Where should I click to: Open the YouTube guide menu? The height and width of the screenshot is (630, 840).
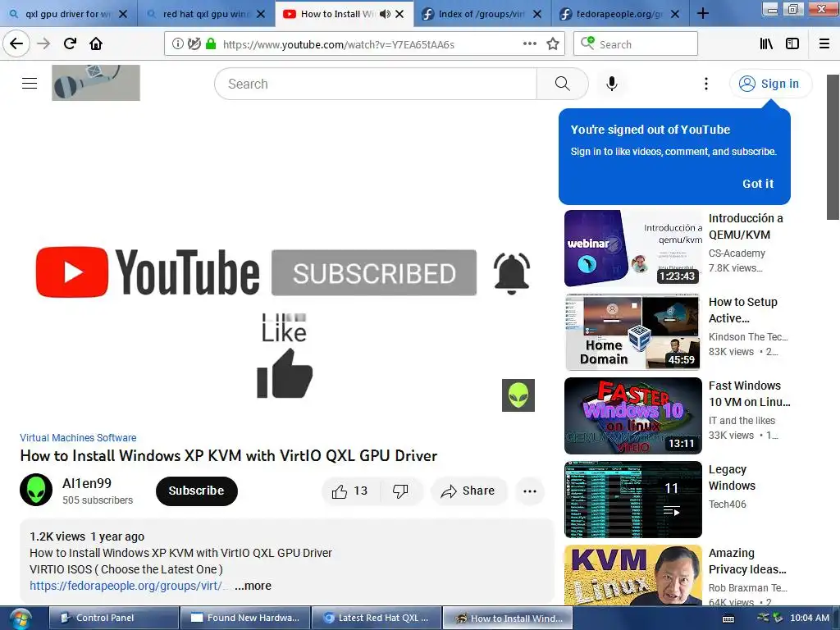(x=30, y=83)
